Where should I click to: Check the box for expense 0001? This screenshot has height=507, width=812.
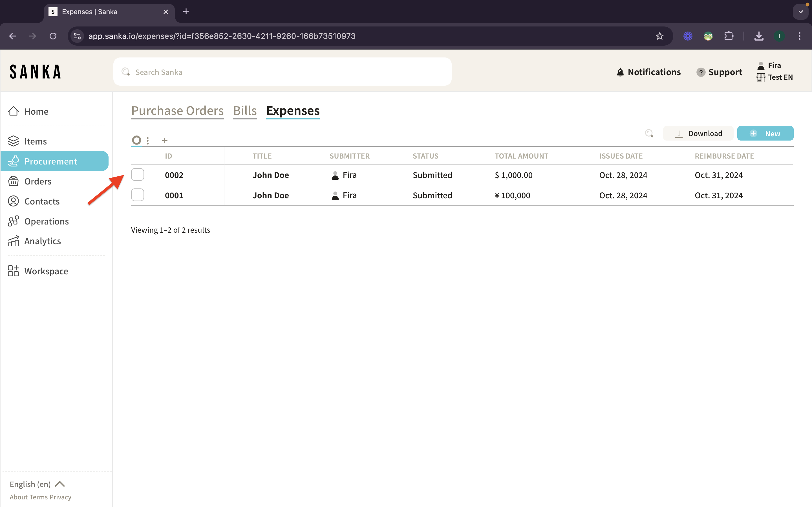point(138,195)
